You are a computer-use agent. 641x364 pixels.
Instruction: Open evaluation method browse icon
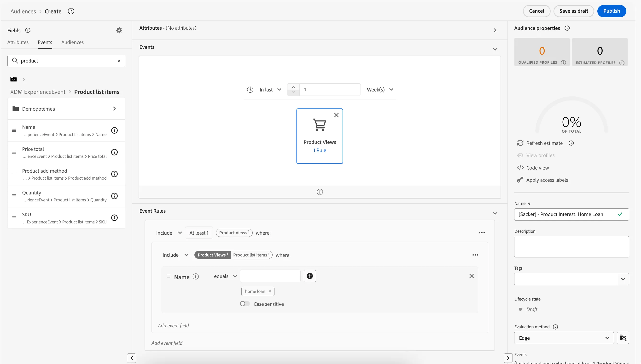pos(623,338)
